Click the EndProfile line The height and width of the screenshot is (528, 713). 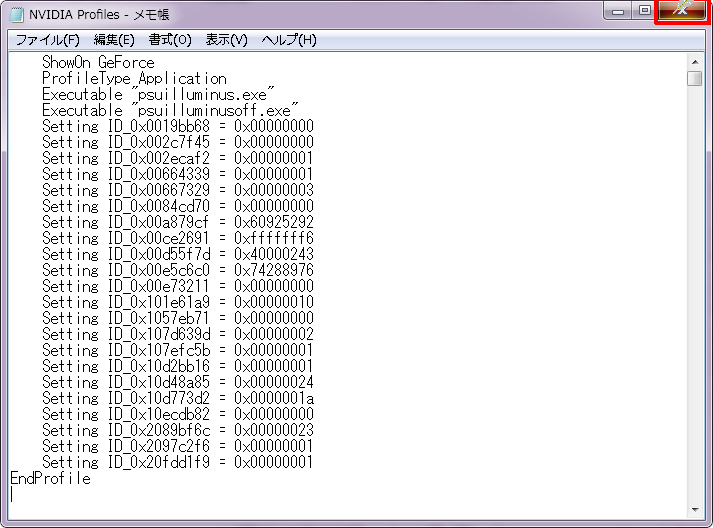click(50, 478)
